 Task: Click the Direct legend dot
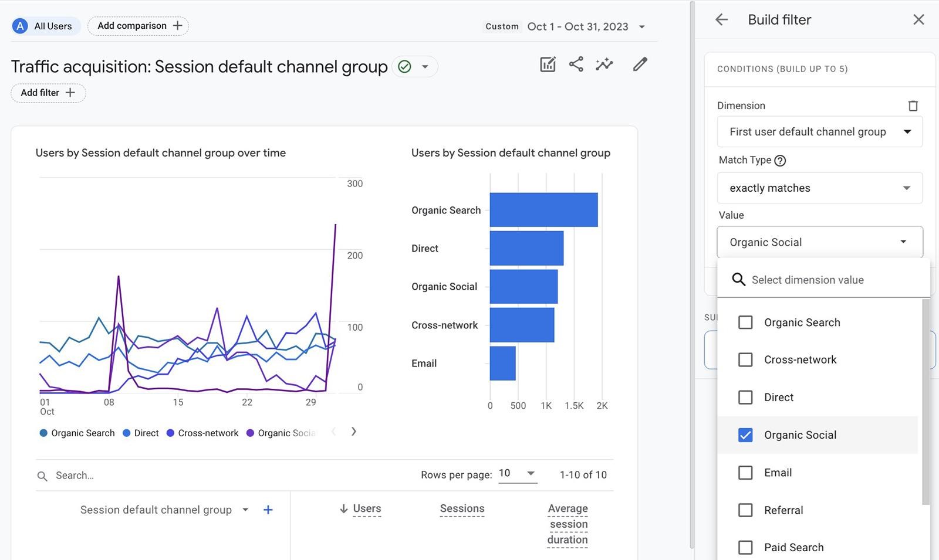click(x=126, y=433)
